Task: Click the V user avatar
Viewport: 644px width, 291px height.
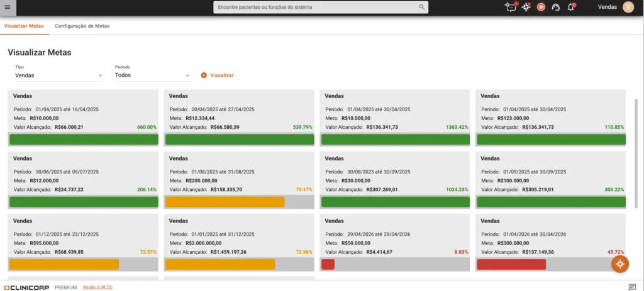Action: pos(628,7)
